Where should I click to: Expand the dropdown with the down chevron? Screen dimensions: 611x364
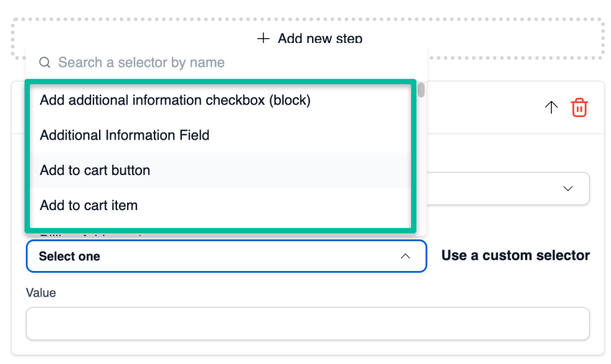[568, 189]
